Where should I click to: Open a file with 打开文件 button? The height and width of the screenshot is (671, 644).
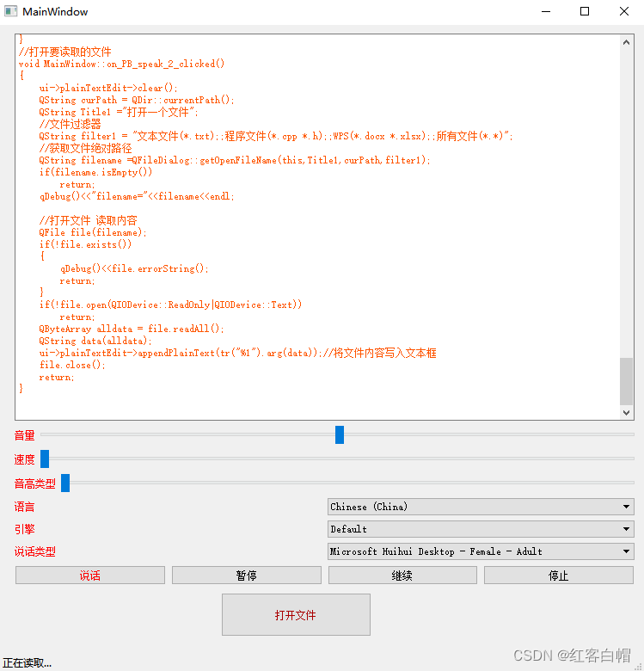[x=296, y=614]
